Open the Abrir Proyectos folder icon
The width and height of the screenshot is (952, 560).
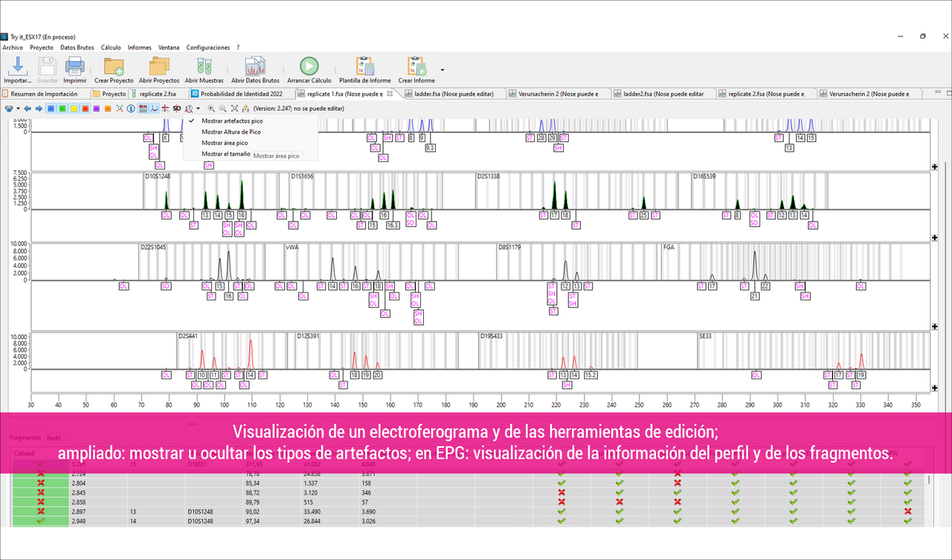point(158,65)
